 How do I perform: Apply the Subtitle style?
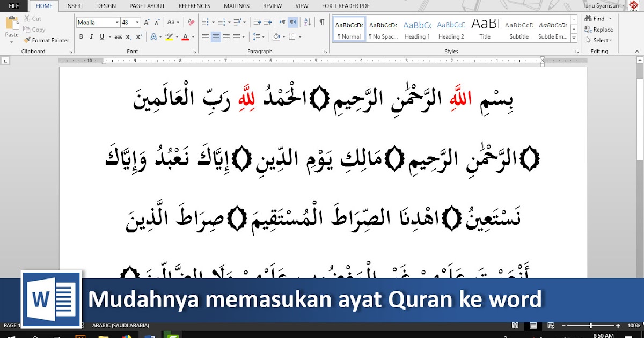pos(519,30)
